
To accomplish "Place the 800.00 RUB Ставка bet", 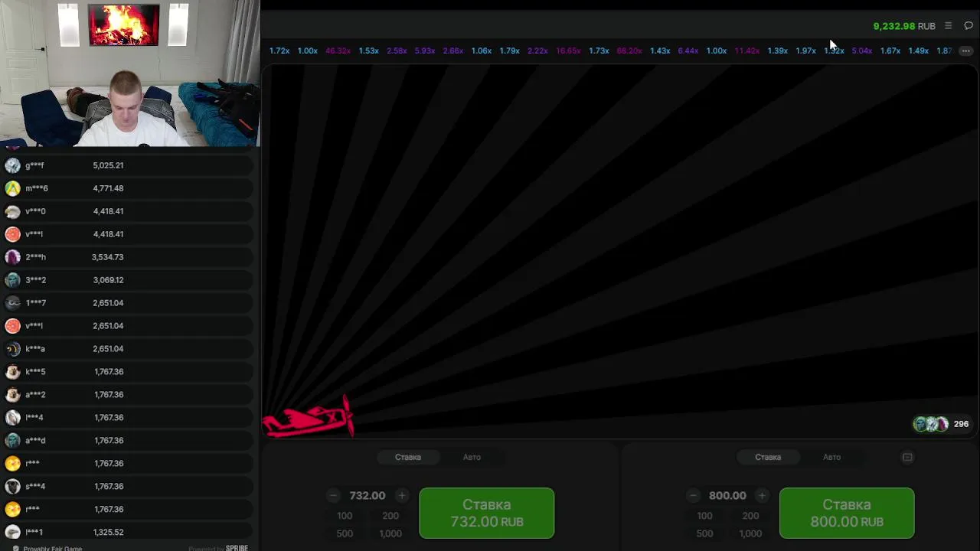I will tap(847, 514).
